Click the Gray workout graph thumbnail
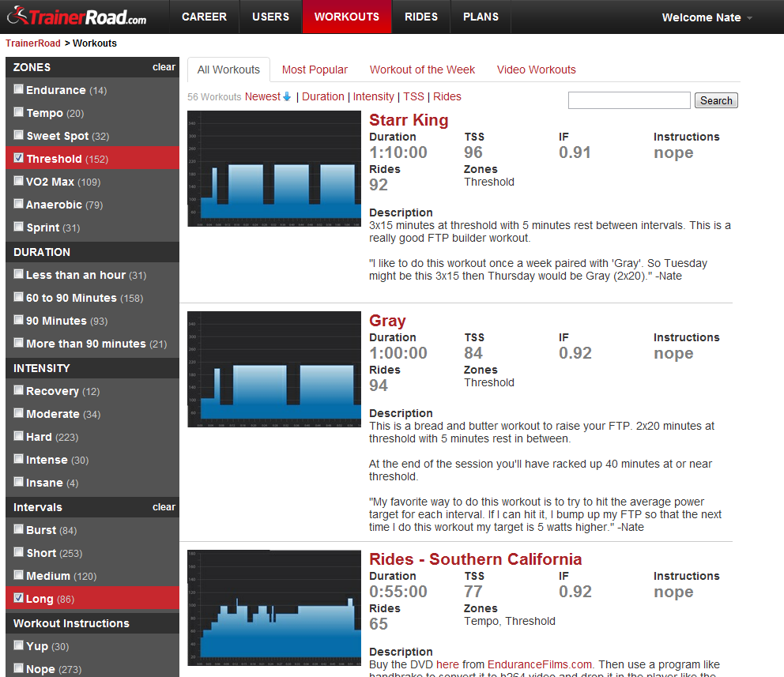The image size is (784, 677). point(274,369)
